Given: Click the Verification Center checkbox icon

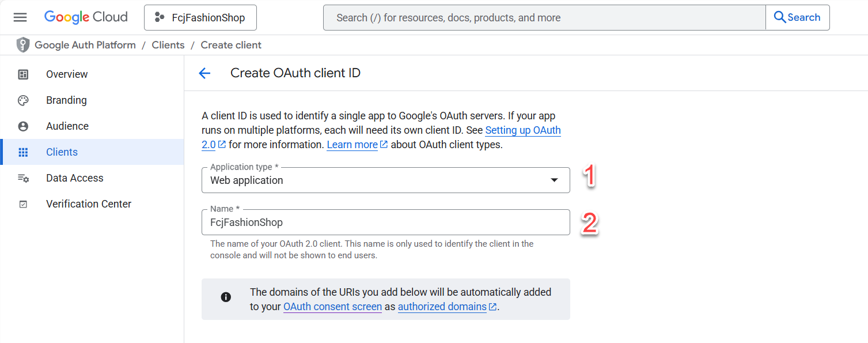Looking at the screenshot, I should click(23, 204).
